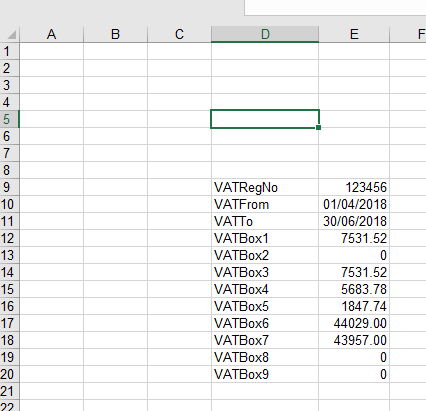This screenshot has width=426, height=411.
Task: Select the 30/06/2018 date cell
Action: (354, 221)
